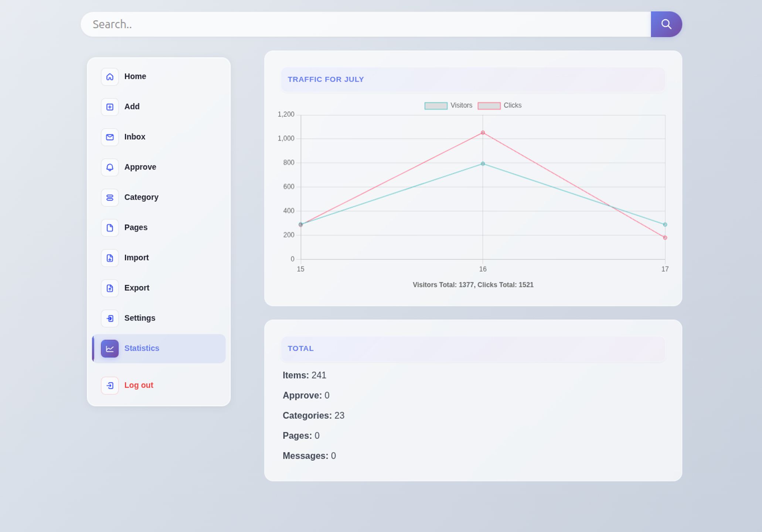762x532 pixels.
Task: Open Category menu label
Action: click(x=142, y=197)
